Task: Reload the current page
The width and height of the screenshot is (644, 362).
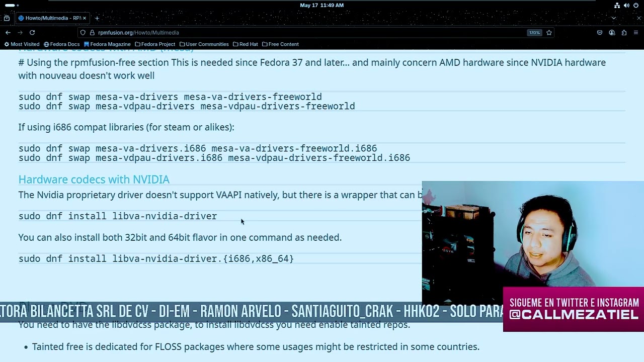Action: click(x=32, y=33)
